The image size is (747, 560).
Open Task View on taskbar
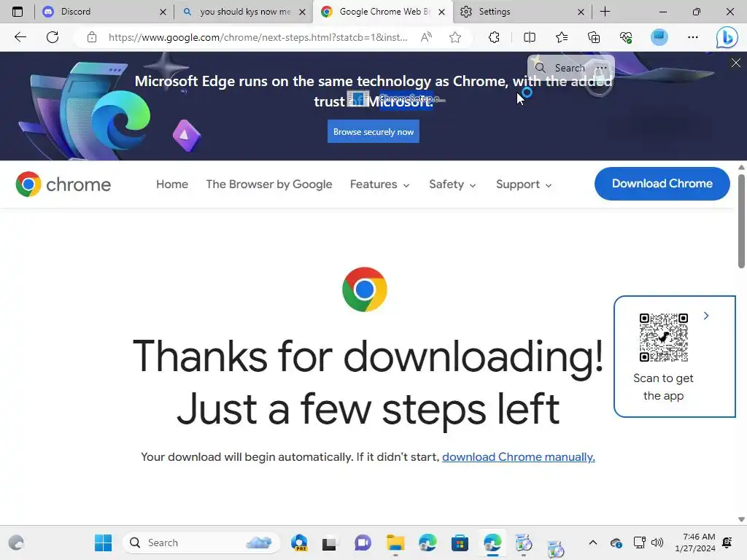(x=329, y=543)
